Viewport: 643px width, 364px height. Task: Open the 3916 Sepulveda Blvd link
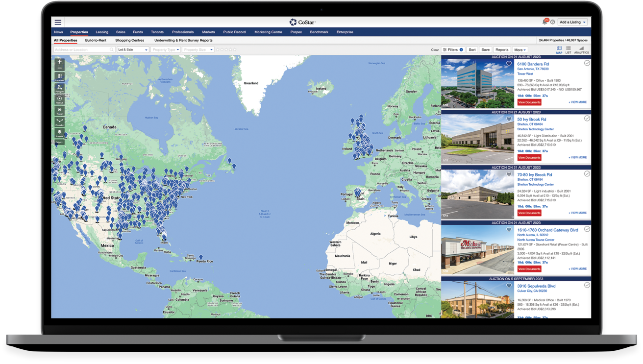coord(536,286)
